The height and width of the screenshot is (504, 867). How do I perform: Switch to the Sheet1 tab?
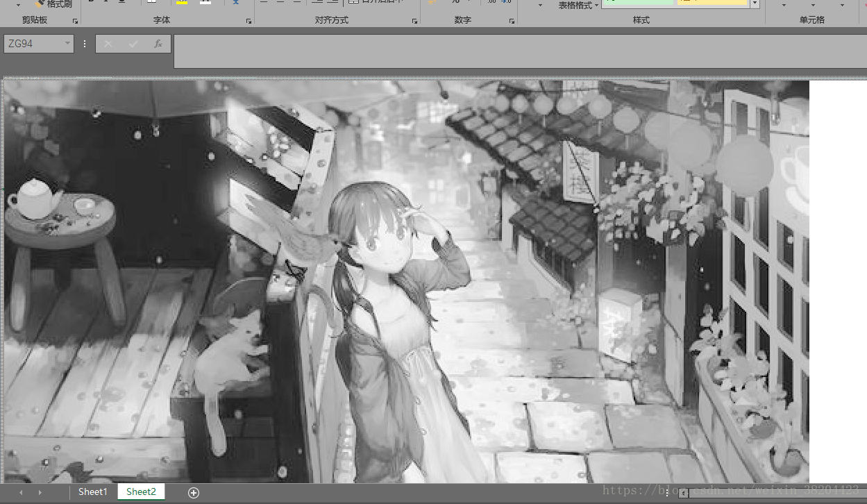tap(93, 492)
